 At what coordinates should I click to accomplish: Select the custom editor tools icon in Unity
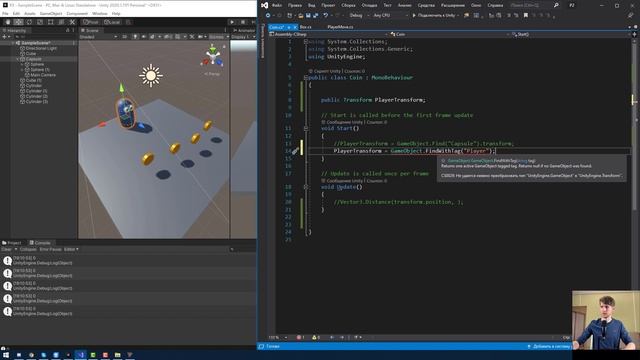pyautogui.click(x=72, y=22)
